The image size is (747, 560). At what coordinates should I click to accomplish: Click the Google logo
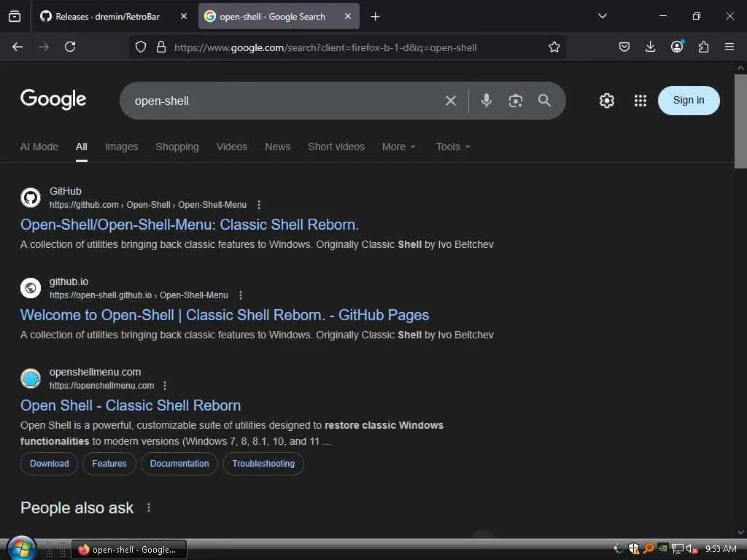pos(53,99)
